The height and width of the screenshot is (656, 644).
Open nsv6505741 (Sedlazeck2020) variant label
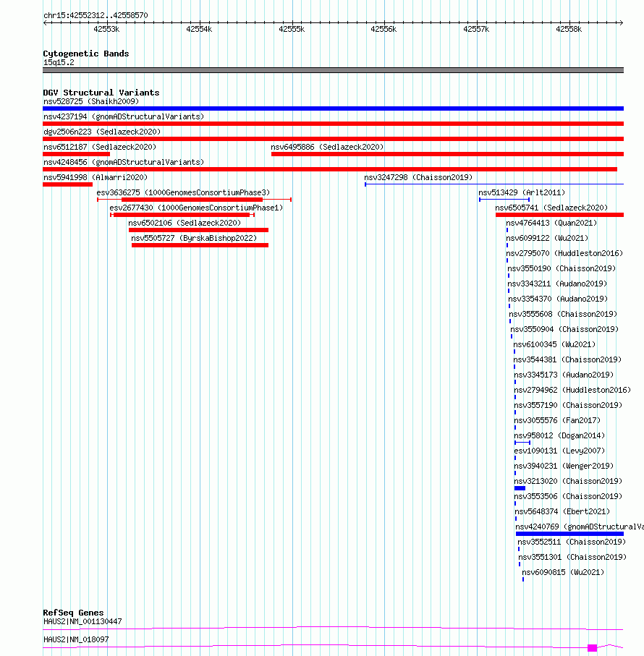tap(551, 208)
